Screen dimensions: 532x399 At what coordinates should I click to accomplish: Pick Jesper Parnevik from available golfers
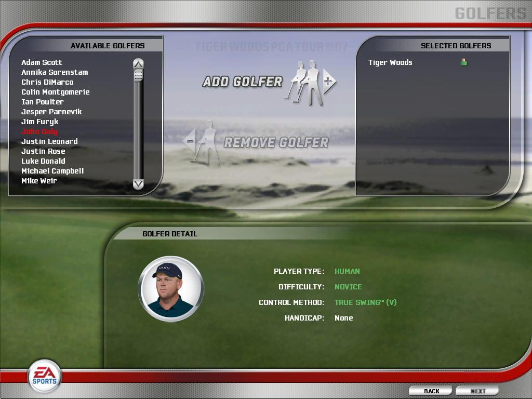click(x=51, y=112)
